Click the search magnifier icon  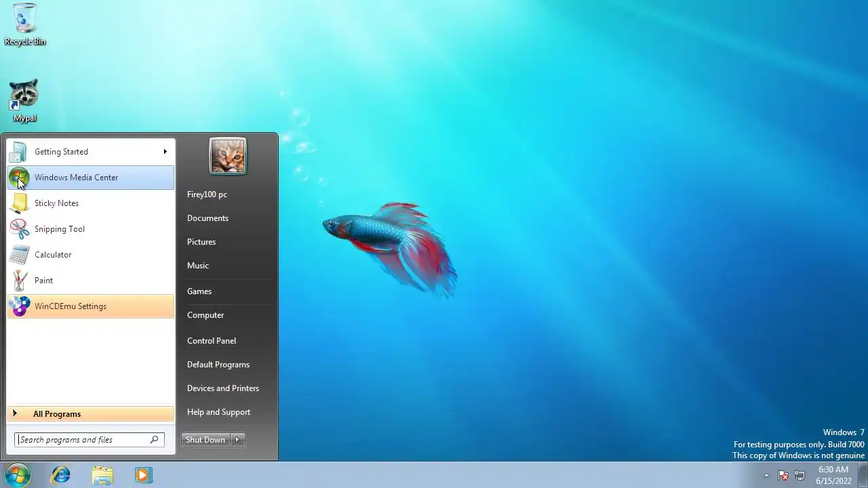tap(155, 439)
